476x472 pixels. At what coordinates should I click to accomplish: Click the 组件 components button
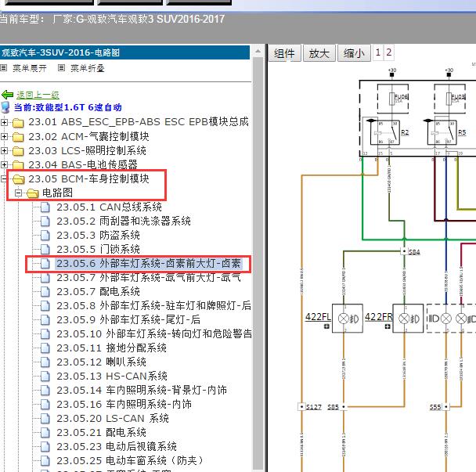pyautogui.click(x=284, y=53)
